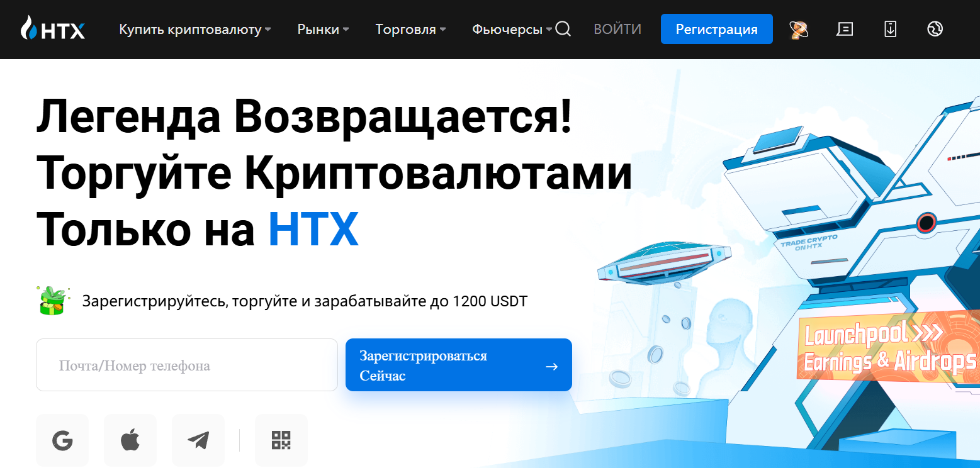Open the app download icon
Screen dimensions: 980x468
[890, 29]
